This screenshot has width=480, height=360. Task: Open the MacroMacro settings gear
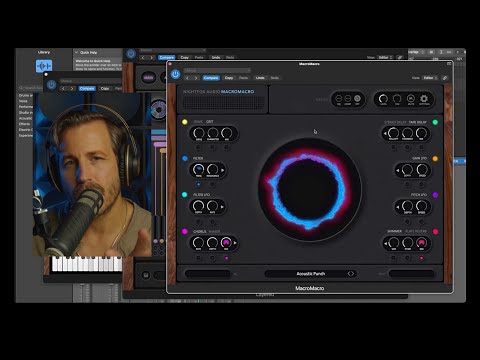[424, 99]
